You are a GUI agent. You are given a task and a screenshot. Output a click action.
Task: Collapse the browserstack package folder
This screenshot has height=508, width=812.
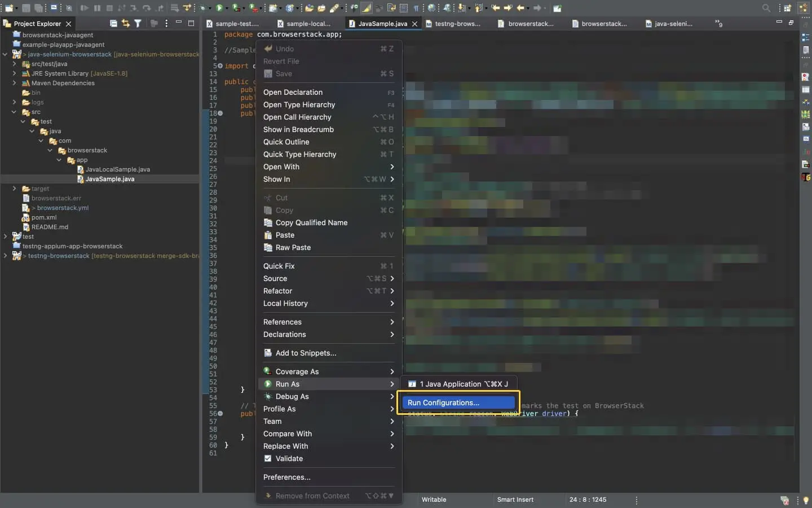click(50, 150)
